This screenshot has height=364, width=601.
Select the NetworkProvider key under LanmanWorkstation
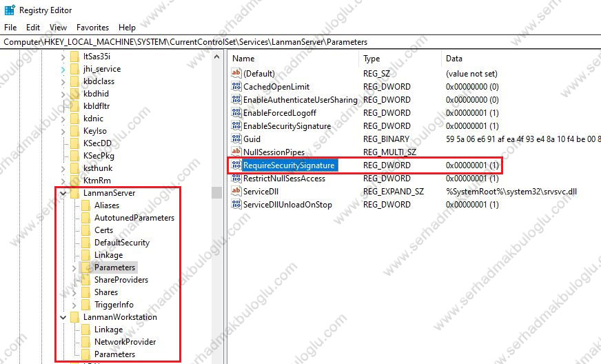(x=125, y=342)
